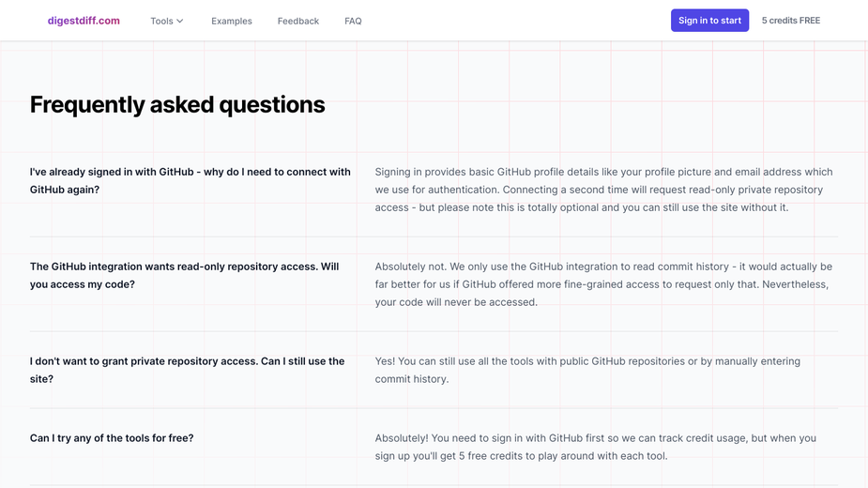The width and height of the screenshot is (868, 488).
Task: Click the question about connecting GitHub again
Action: tap(190, 180)
